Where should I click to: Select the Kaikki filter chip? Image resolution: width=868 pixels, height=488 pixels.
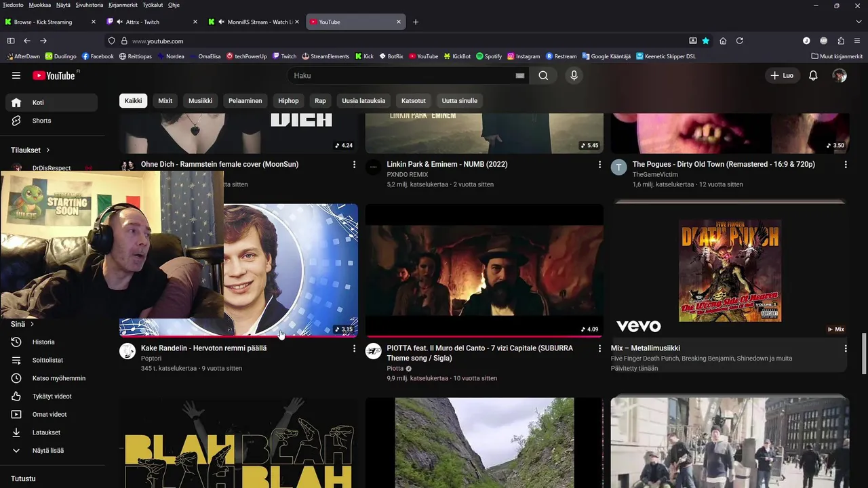(x=134, y=101)
